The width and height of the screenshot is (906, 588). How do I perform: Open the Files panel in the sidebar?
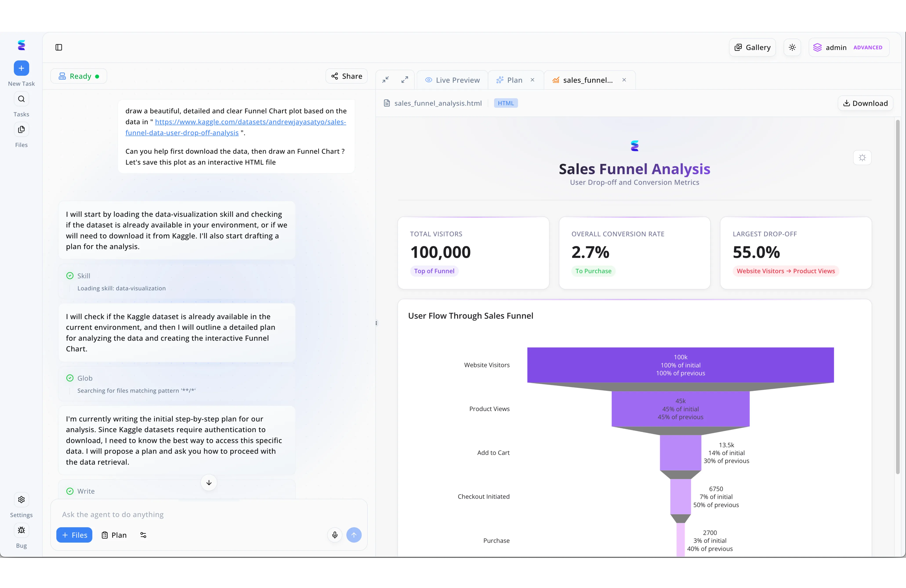[x=21, y=129]
